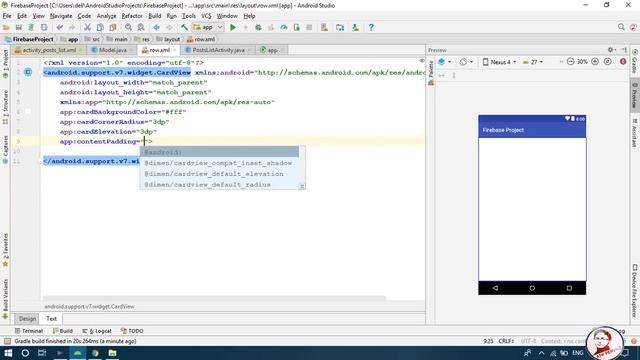Click the Save All toolbar icon
The width and height of the screenshot is (640, 360).
pyautogui.click(x=19, y=27)
